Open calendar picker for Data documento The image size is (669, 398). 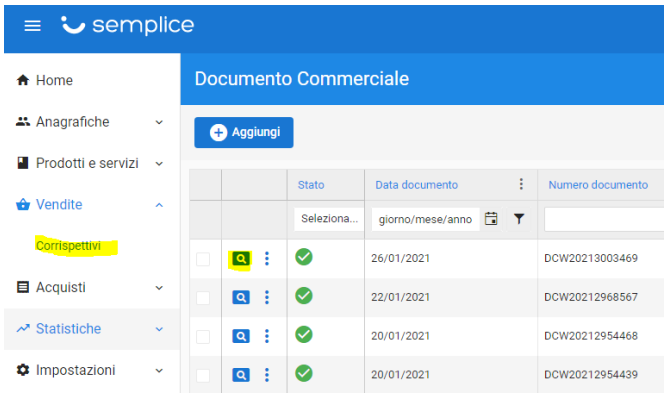pos(491,219)
